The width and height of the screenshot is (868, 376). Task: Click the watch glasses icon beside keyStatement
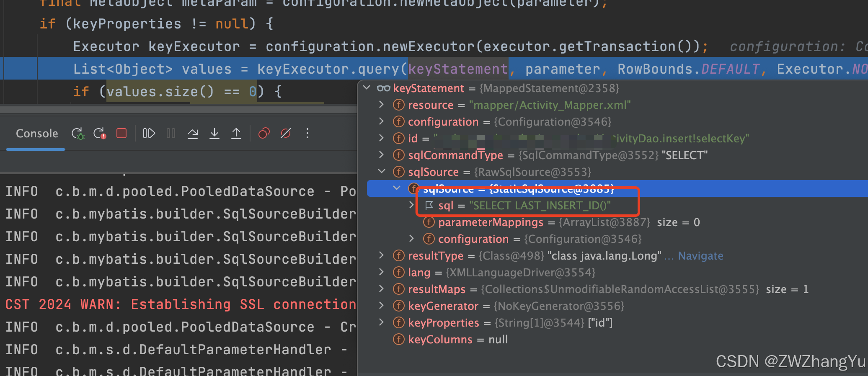(383, 88)
